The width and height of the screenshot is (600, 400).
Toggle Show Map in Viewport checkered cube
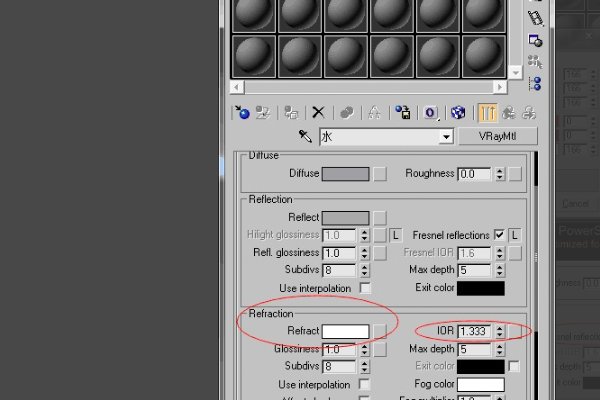click(x=458, y=113)
